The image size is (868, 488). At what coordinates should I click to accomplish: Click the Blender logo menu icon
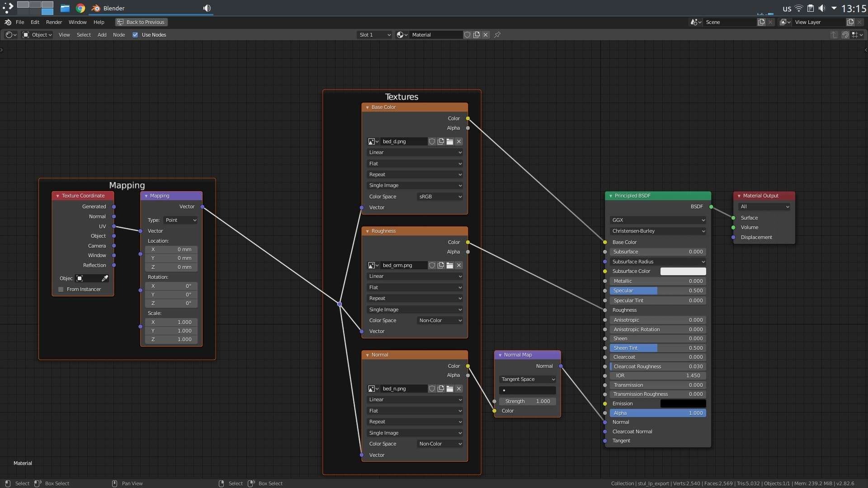click(8, 22)
